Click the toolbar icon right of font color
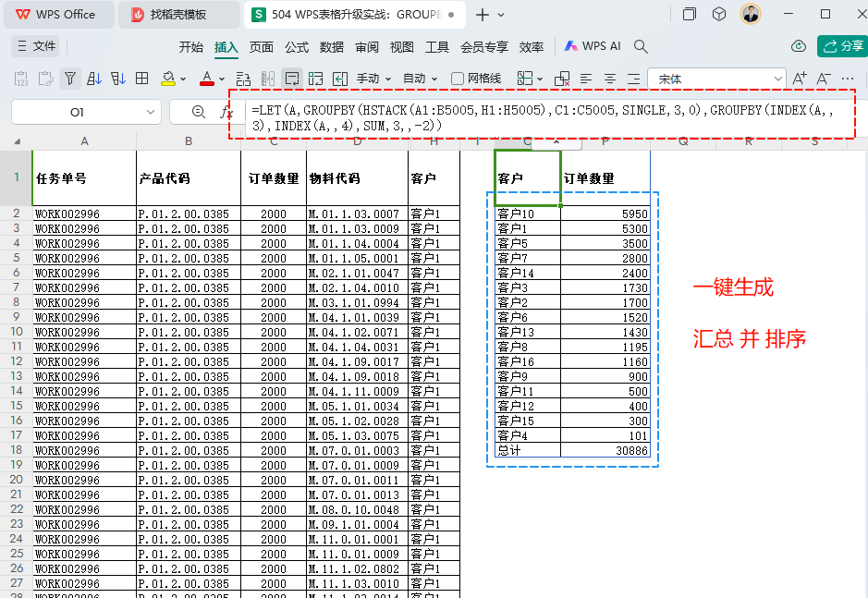The image size is (868, 598). tap(243, 79)
